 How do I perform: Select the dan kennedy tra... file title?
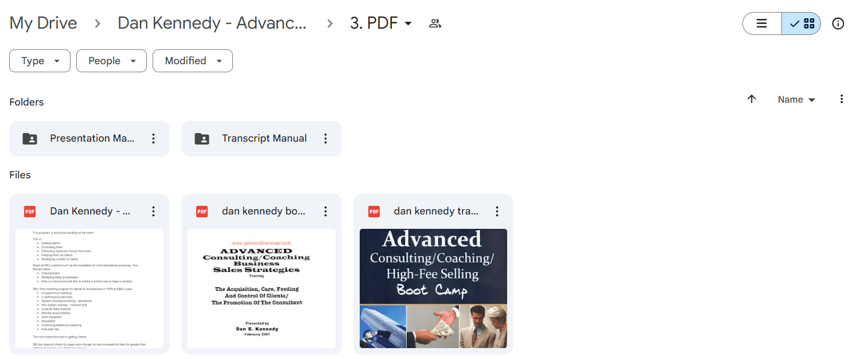point(436,211)
